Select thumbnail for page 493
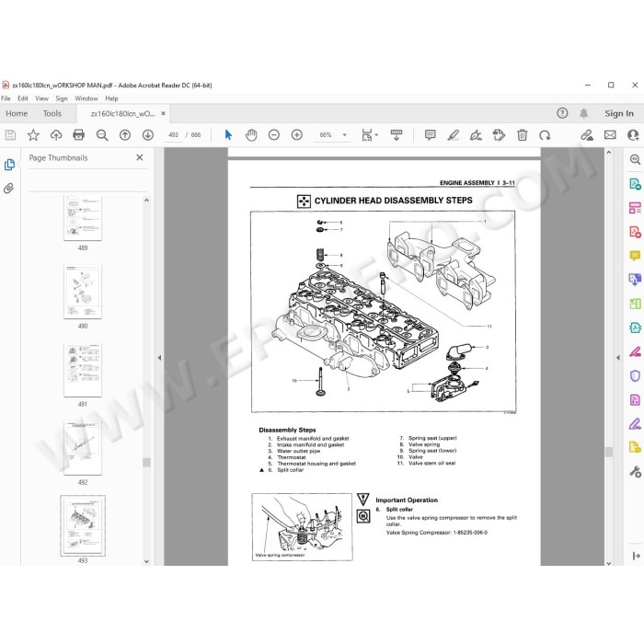The height and width of the screenshot is (644, 644). [83, 525]
